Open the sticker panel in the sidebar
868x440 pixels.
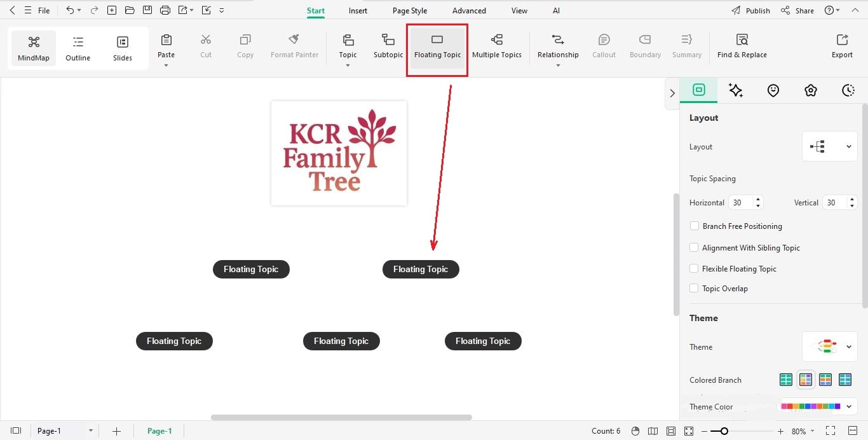click(773, 90)
